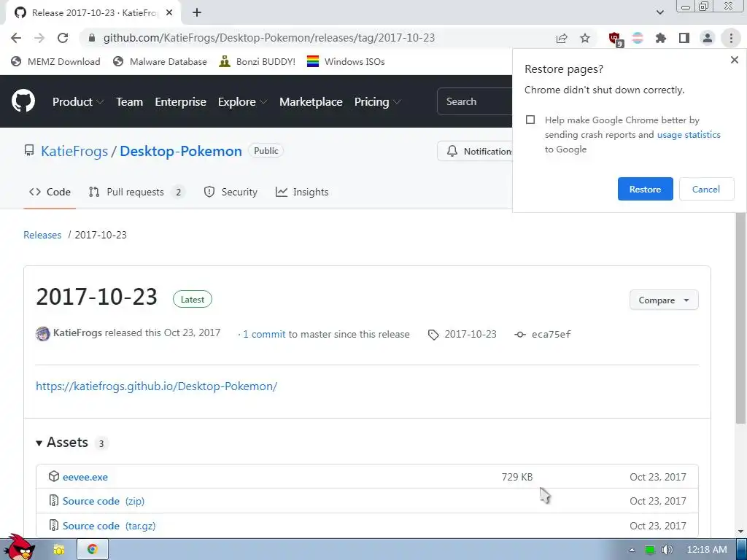The image size is (747, 560).
Task: Switch to the Security tab
Action: tap(231, 192)
